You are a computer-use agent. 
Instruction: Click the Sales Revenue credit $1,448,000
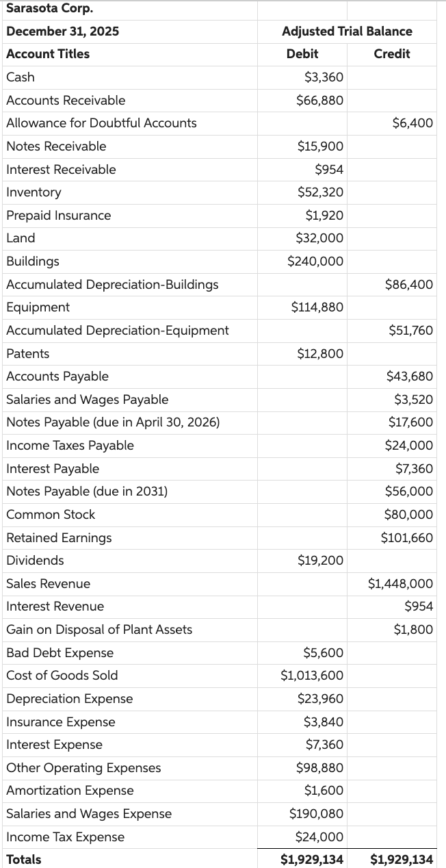click(x=400, y=584)
